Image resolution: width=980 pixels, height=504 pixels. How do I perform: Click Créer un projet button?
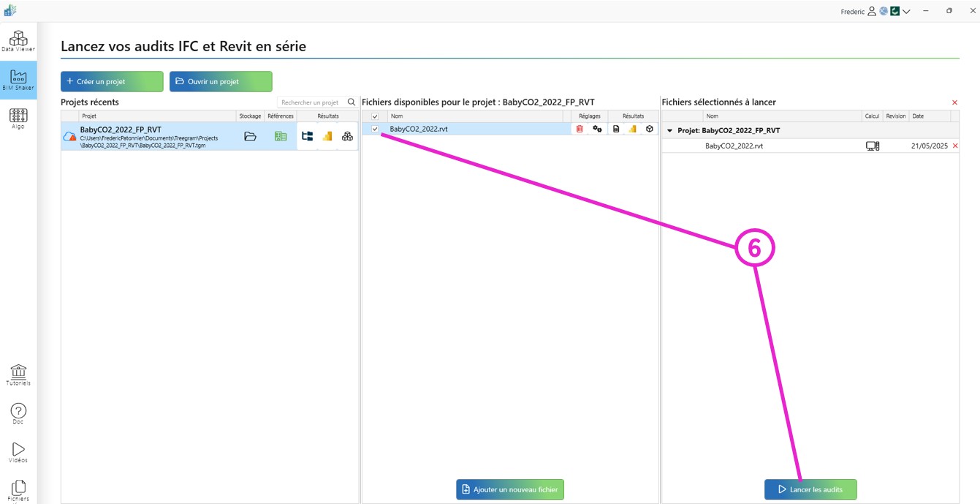(x=112, y=81)
